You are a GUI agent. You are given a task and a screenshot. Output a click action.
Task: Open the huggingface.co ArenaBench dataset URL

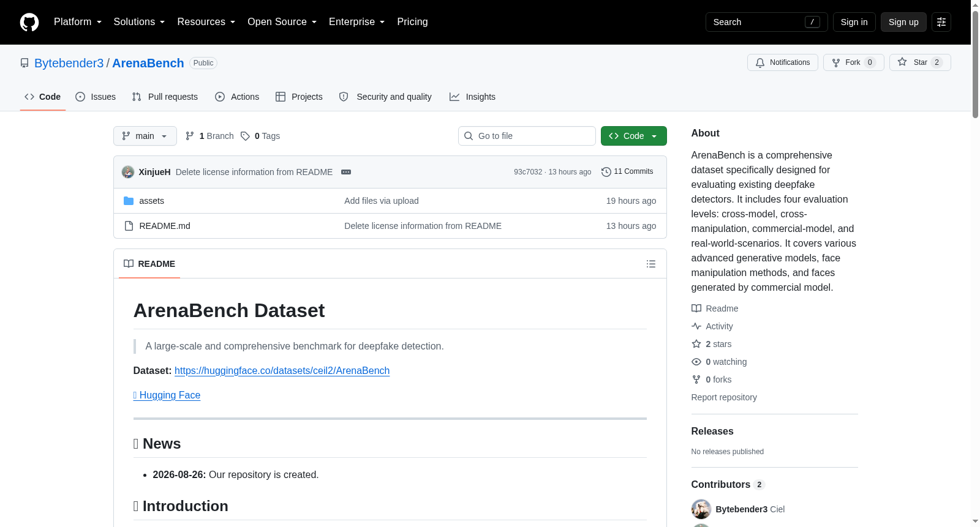click(282, 371)
